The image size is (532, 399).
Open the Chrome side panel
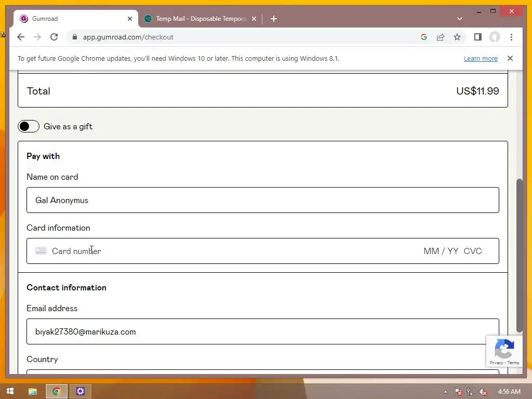[478, 37]
